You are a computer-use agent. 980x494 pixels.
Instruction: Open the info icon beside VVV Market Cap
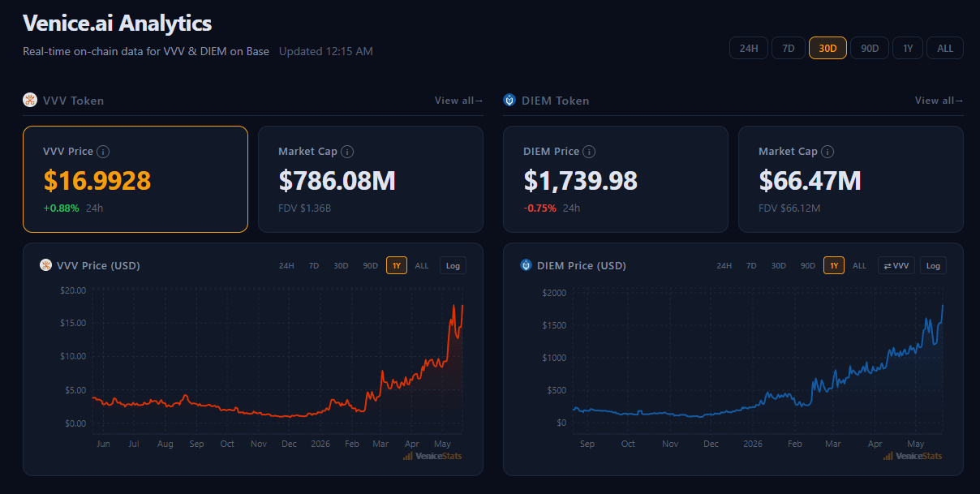tap(347, 152)
